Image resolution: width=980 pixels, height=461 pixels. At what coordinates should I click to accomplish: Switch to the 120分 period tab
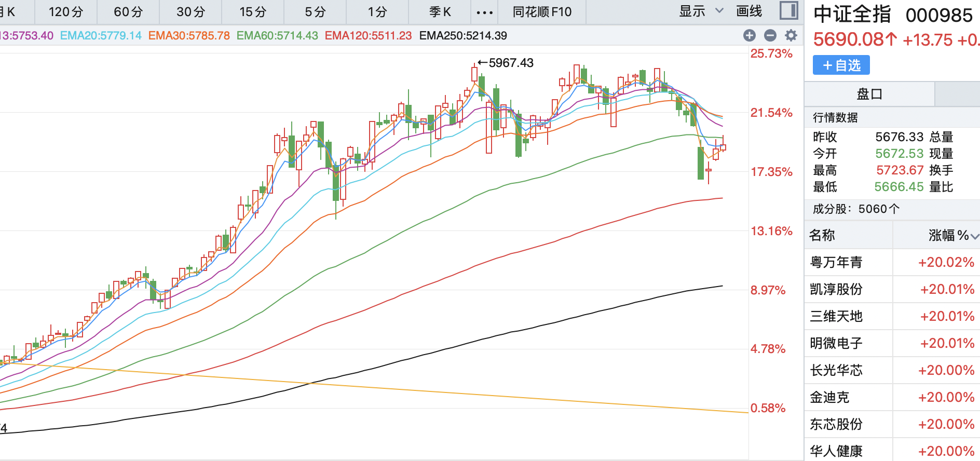66,12
